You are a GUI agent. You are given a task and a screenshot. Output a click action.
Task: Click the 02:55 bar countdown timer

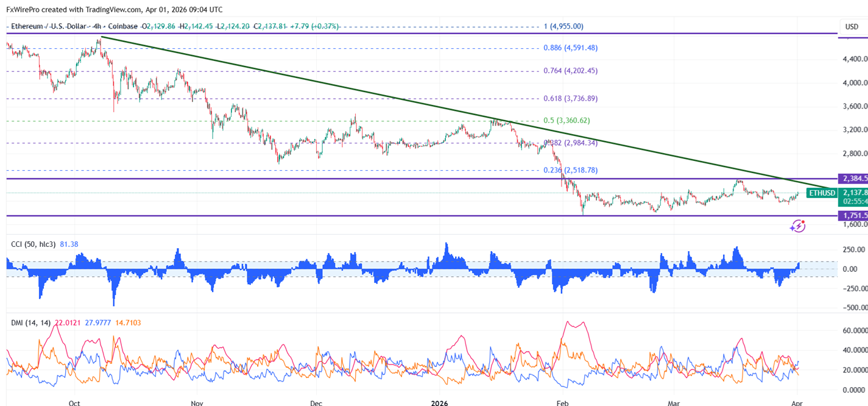[x=854, y=201]
